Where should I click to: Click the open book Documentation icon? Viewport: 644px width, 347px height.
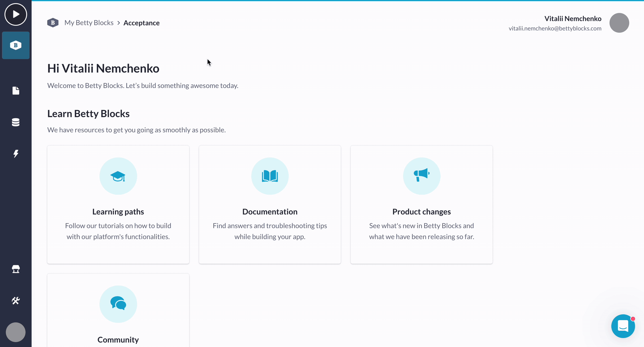270,176
